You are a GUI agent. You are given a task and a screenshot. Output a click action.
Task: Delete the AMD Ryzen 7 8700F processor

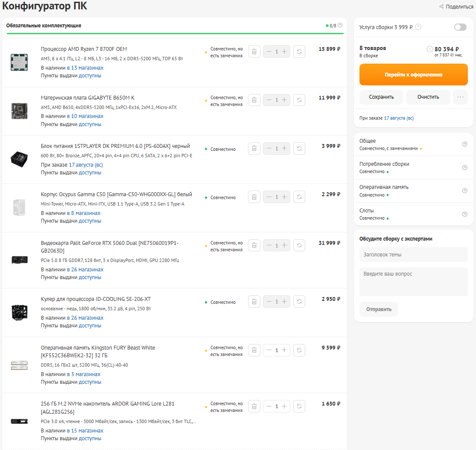tap(254, 52)
